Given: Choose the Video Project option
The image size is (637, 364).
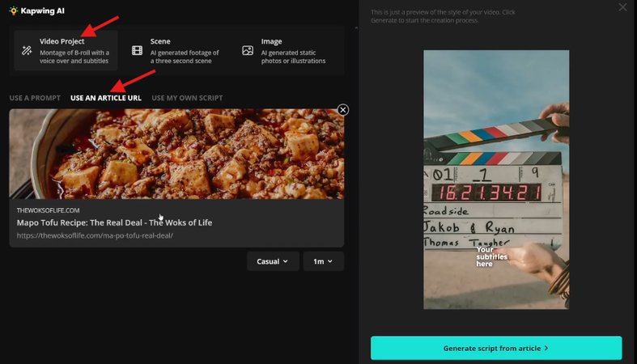Looking at the screenshot, I should click(x=66, y=50).
